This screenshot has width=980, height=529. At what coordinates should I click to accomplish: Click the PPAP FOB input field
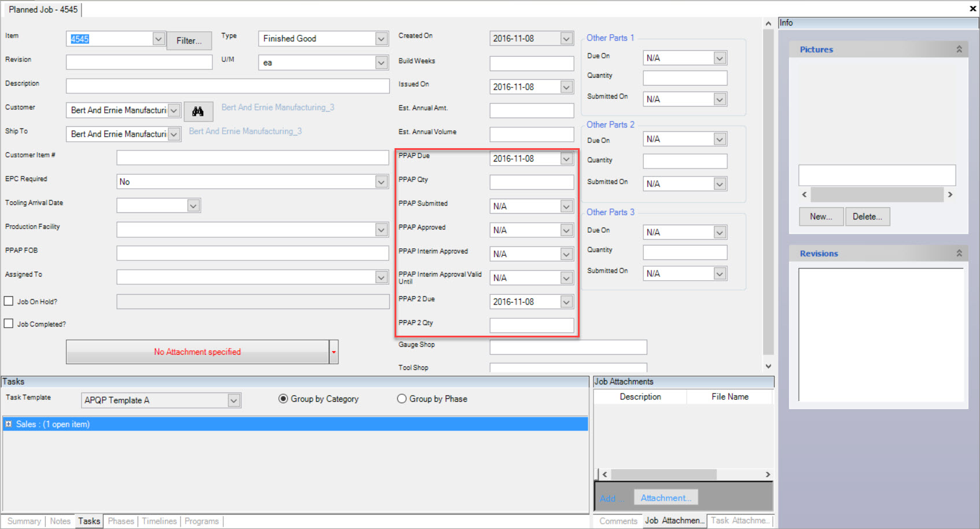coord(252,253)
